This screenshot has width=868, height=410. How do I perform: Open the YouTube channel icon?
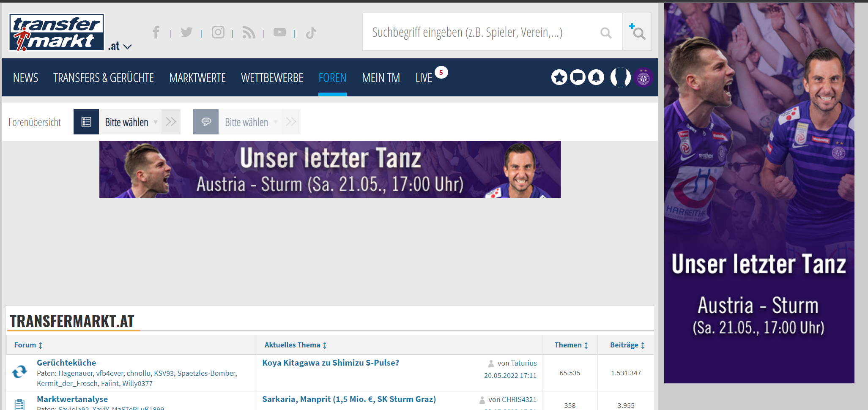pyautogui.click(x=279, y=32)
